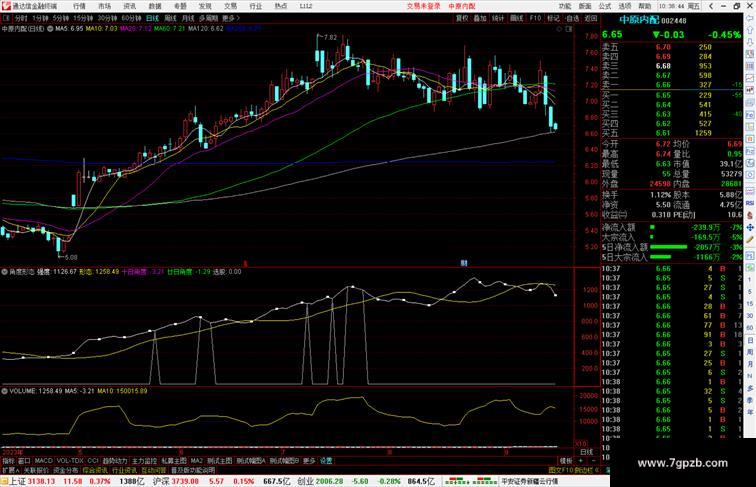Select the 月线 monthly period
756x487 pixels.
pos(188,18)
